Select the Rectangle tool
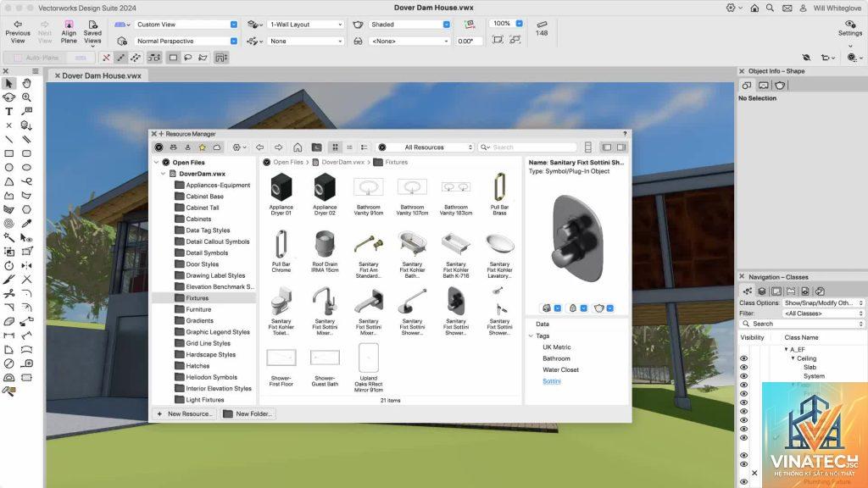 click(x=8, y=153)
